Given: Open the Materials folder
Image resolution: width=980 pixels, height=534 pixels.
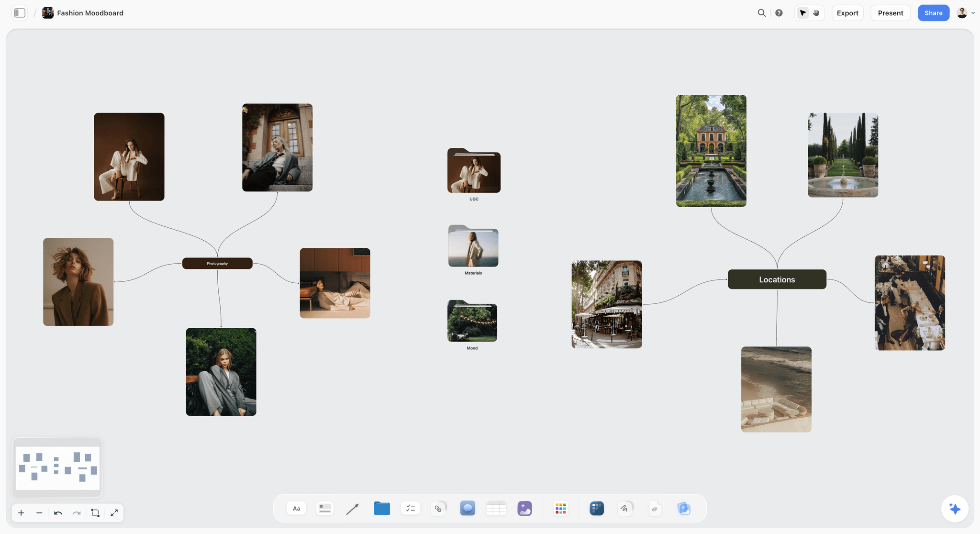Looking at the screenshot, I should [x=473, y=245].
